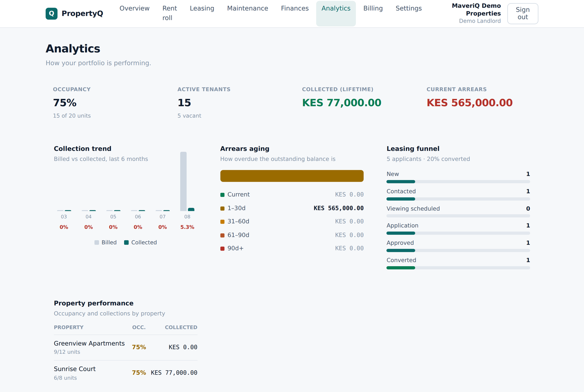The width and height of the screenshot is (584, 392).
Task: Select the Sunrise Court row
Action: pos(126,373)
